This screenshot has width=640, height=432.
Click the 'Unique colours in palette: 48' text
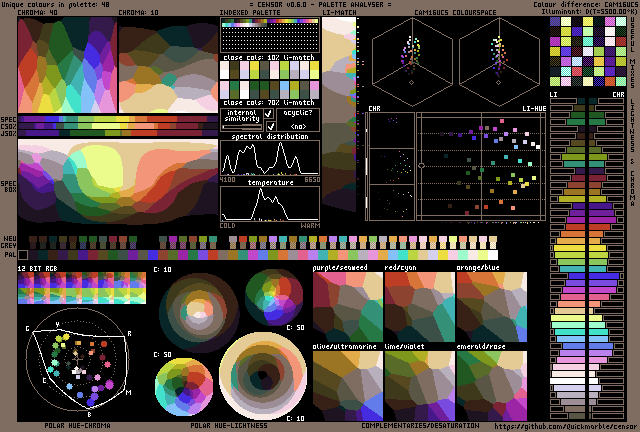pos(56,4)
